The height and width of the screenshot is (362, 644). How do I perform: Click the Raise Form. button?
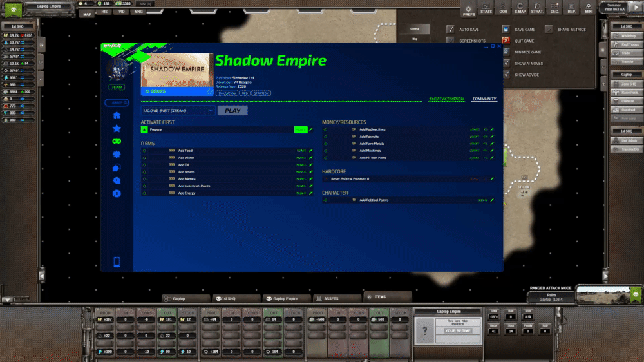point(627,93)
